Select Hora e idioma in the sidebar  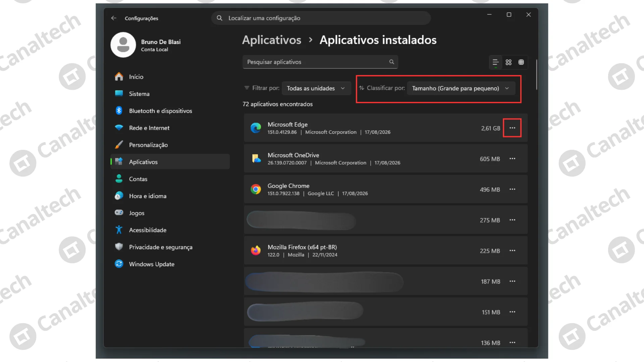click(170, 196)
